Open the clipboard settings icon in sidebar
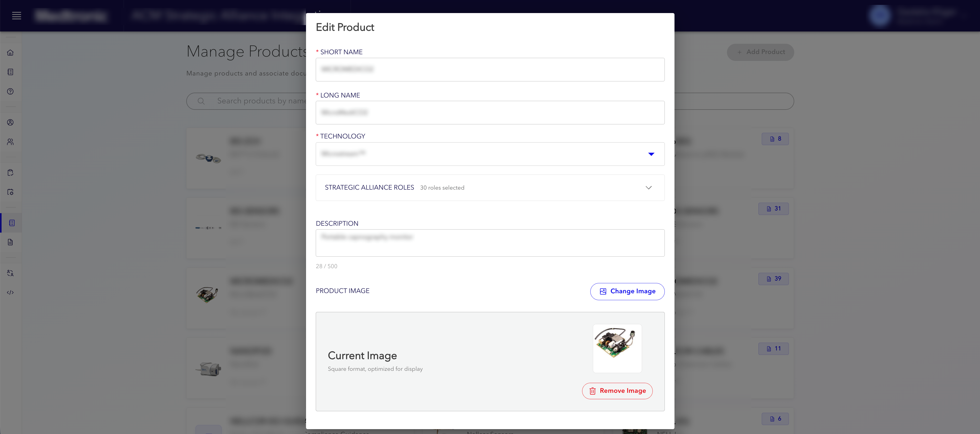 (10, 192)
